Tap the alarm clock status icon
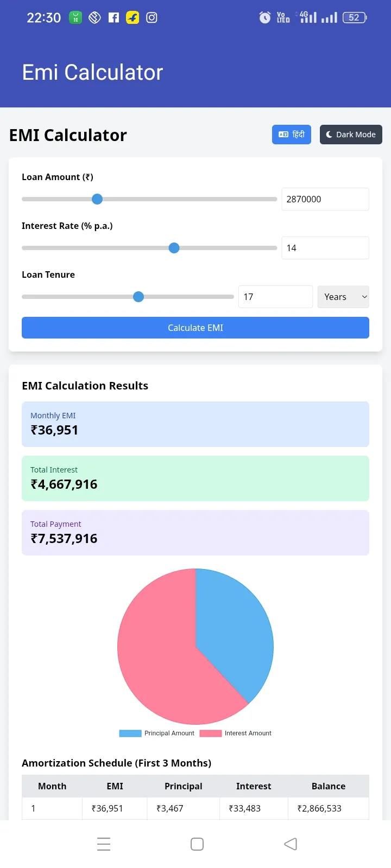Image resolution: width=391 pixels, height=868 pixels. click(265, 17)
